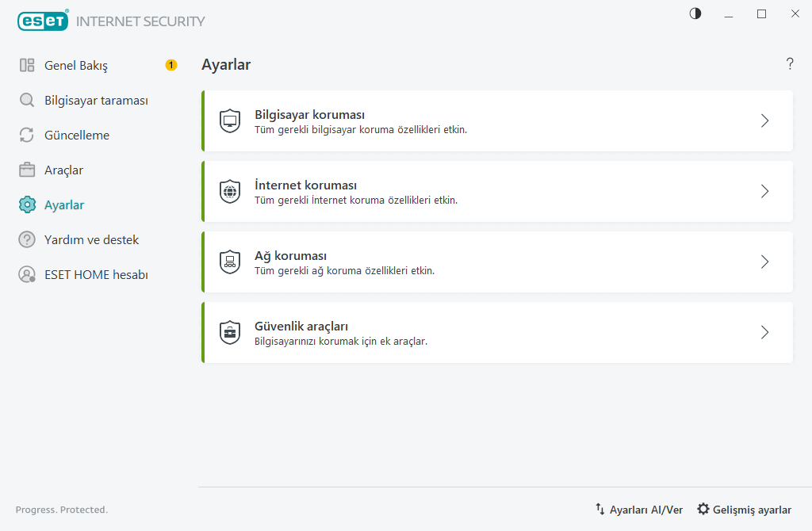Image resolution: width=812 pixels, height=531 pixels.
Task: Click text 'Bilgisayarınızı korumak için ek araçlar.'
Action: [341, 341]
